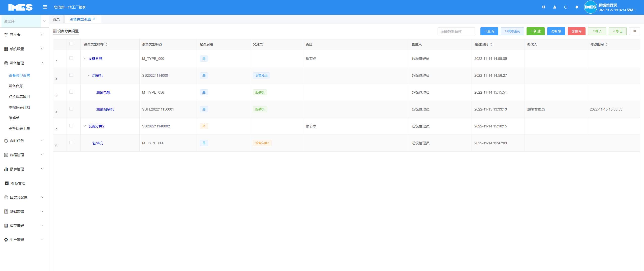Image resolution: width=644 pixels, height=271 pixels.
Task: Expand the 开发者 menu chevron
Action: click(42, 35)
